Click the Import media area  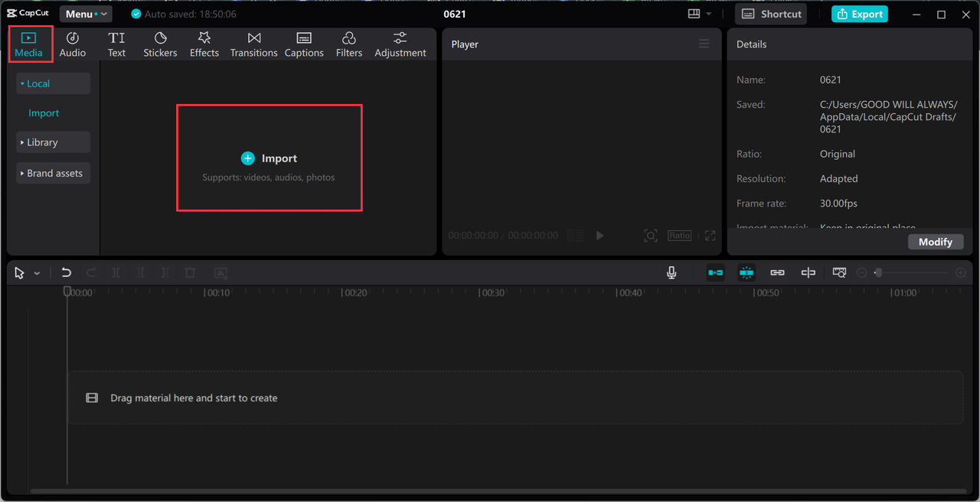pos(269,158)
